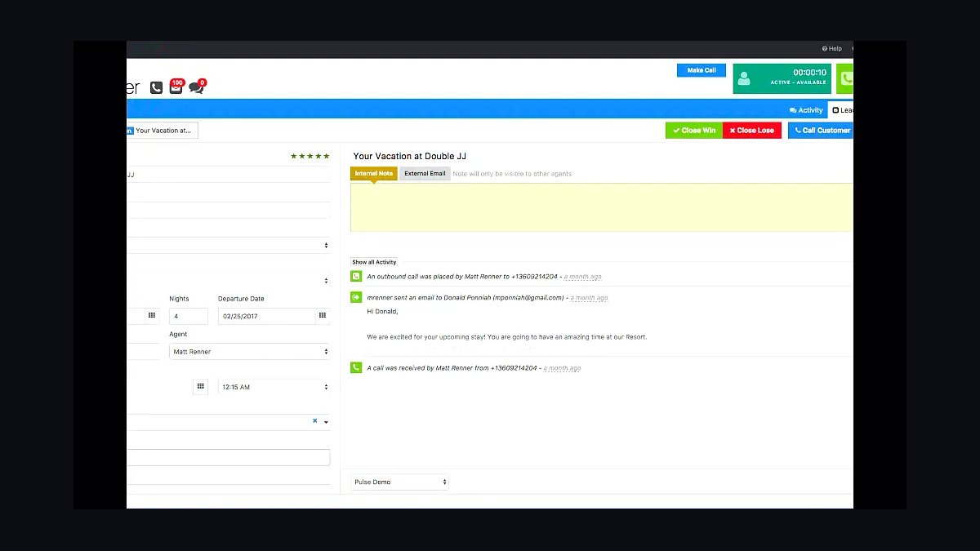
Task: Click the outbound call activity icon
Action: (356, 276)
